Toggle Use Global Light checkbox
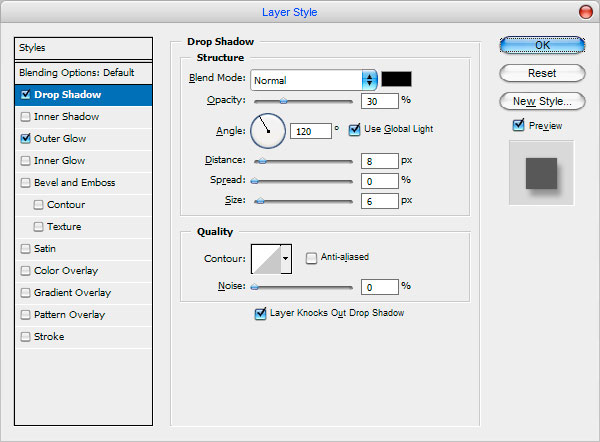The image size is (600, 442). click(x=354, y=130)
